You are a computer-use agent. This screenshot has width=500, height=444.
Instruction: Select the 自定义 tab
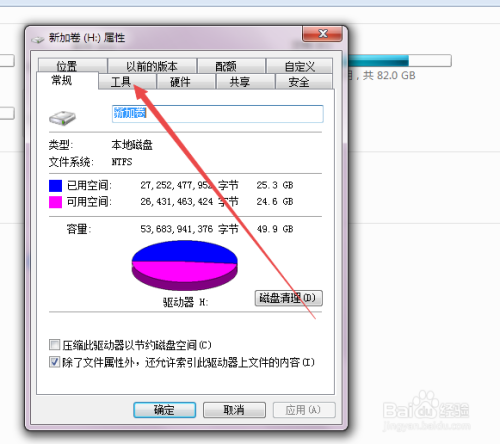tap(299, 66)
